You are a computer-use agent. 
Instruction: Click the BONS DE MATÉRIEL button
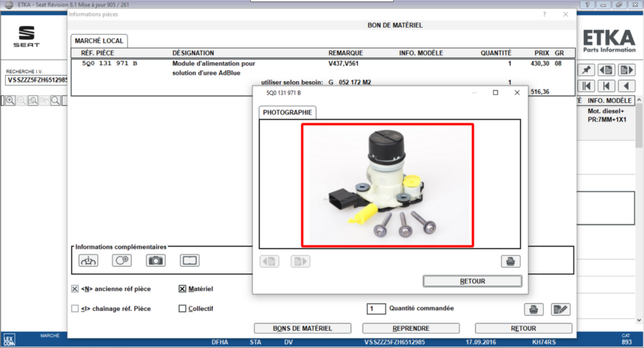[x=302, y=328]
